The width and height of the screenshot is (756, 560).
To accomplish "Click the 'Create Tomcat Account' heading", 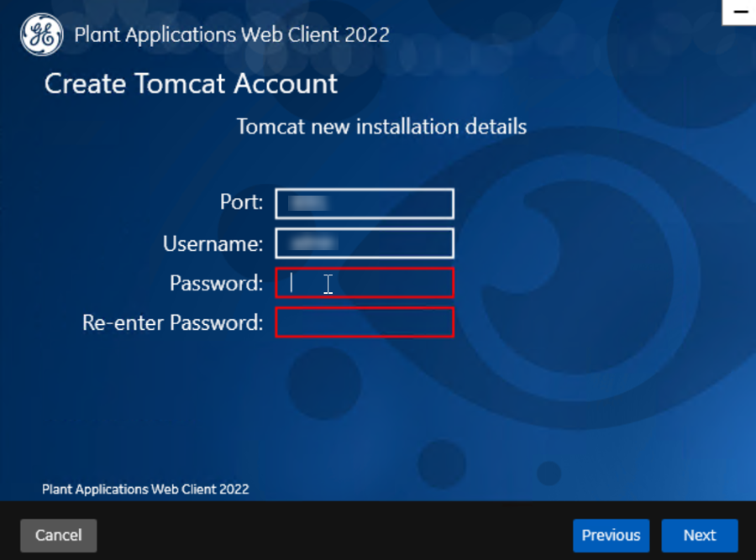I will tap(191, 83).
